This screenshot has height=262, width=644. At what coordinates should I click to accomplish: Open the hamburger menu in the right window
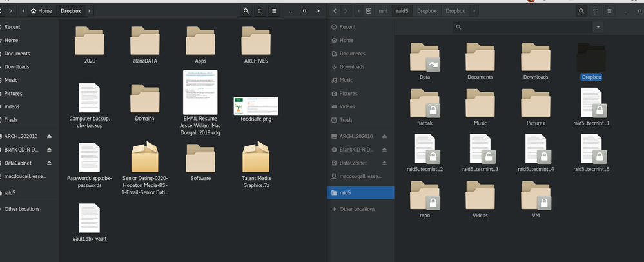click(609, 11)
